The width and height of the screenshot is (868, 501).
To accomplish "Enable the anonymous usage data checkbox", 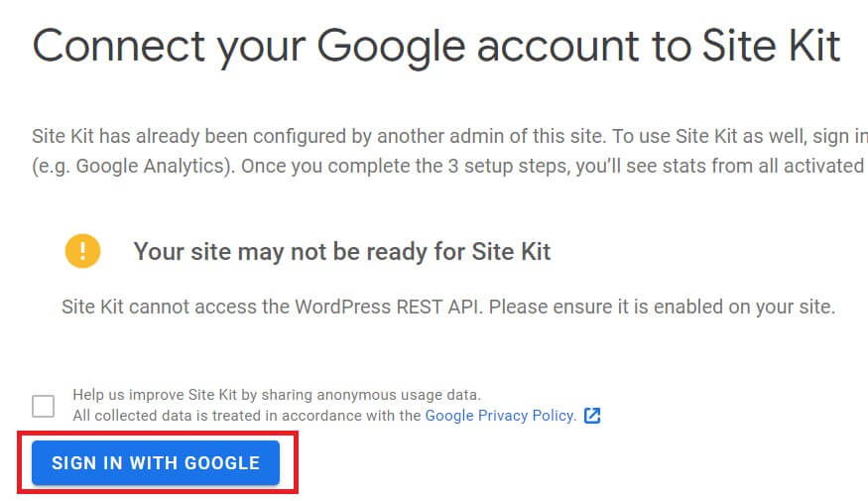I will coord(44,406).
